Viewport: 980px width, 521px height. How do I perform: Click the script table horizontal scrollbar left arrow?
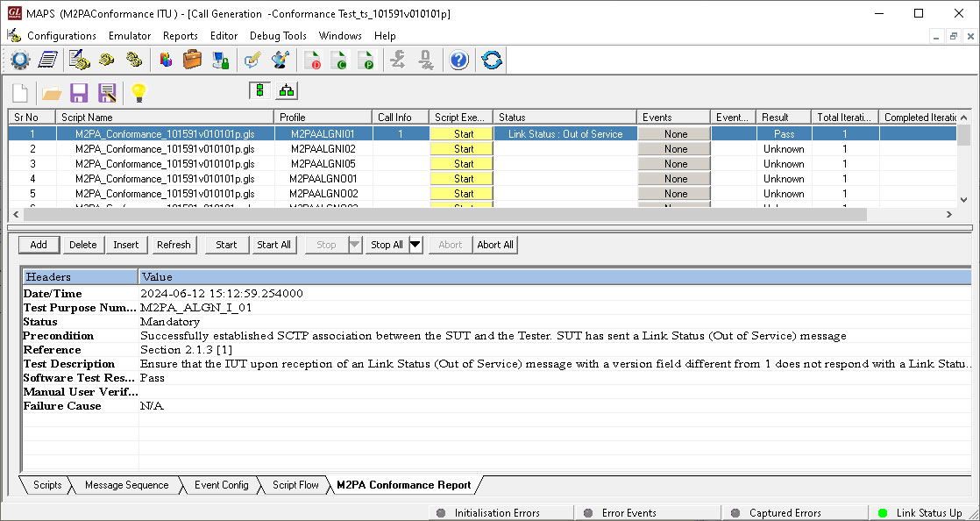point(15,215)
